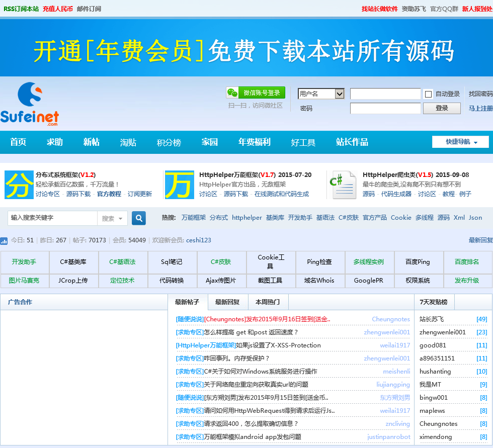Click the yellow 万 HttpHelper framework icon
Viewport: 493px width, 448px height.
point(180,185)
